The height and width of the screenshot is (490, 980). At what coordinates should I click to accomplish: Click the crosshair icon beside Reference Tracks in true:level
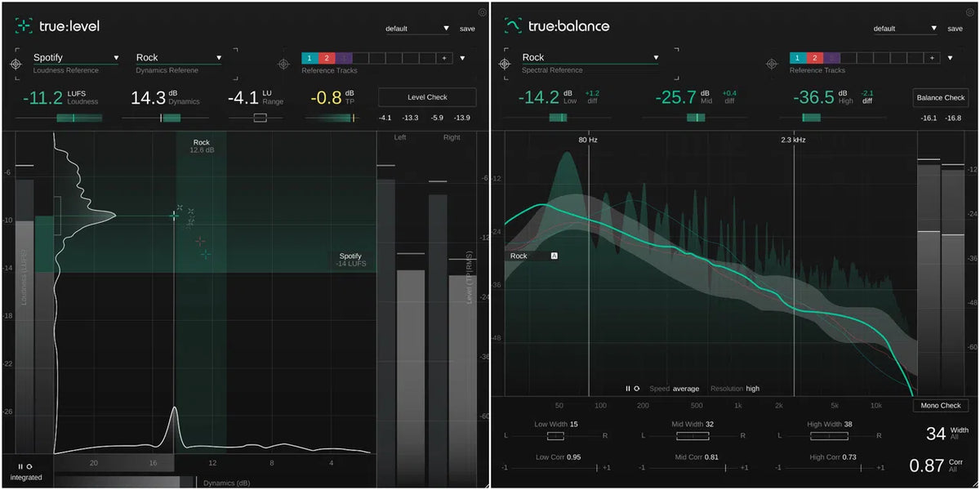[282, 62]
